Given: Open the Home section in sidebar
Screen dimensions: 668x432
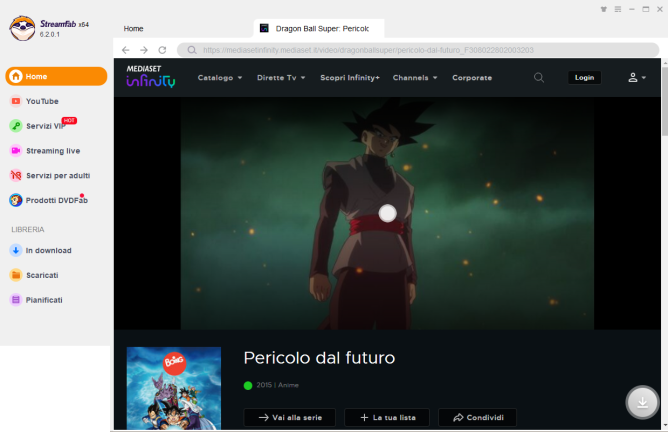Looking at the screenshot, I should coord(56,76).
